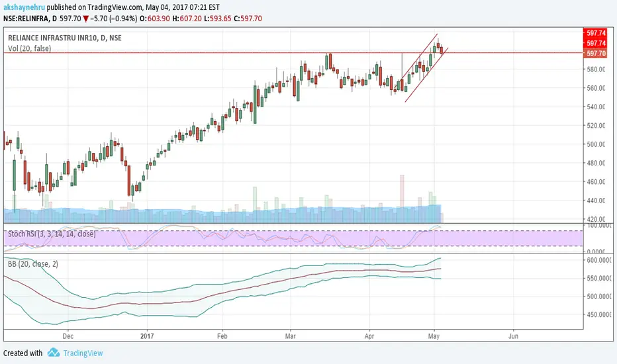Click the 540.00 price axis label
The image size is (617, 364).
596,107
